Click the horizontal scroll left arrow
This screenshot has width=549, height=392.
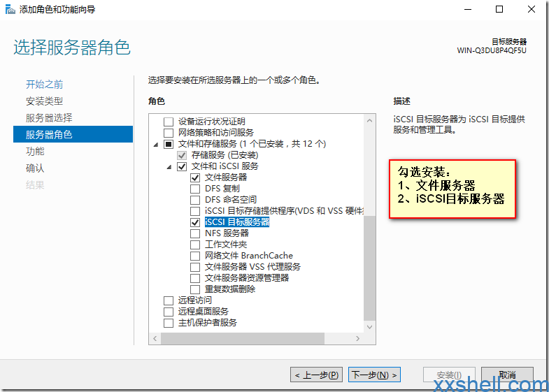[155, 338]
